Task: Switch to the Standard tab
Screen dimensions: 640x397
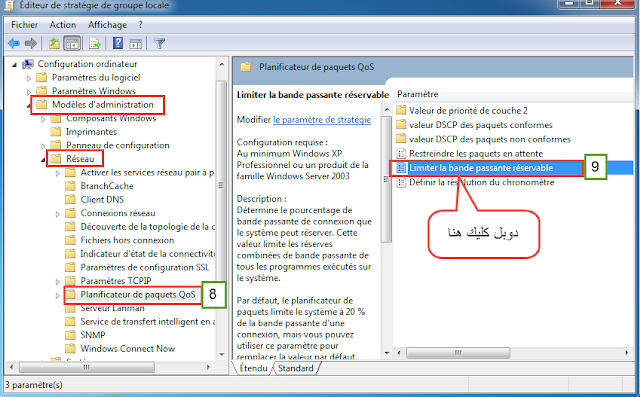Action: coord(296,368)
